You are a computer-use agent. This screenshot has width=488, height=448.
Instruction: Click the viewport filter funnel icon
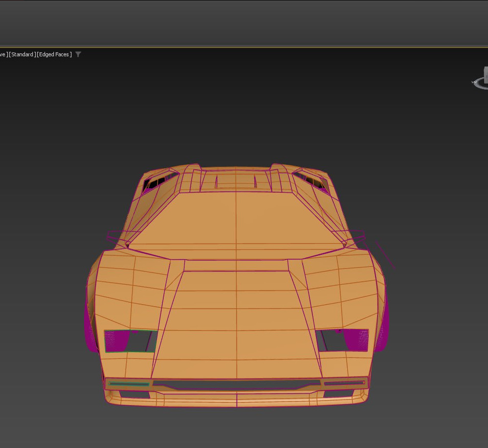point(78,54)
